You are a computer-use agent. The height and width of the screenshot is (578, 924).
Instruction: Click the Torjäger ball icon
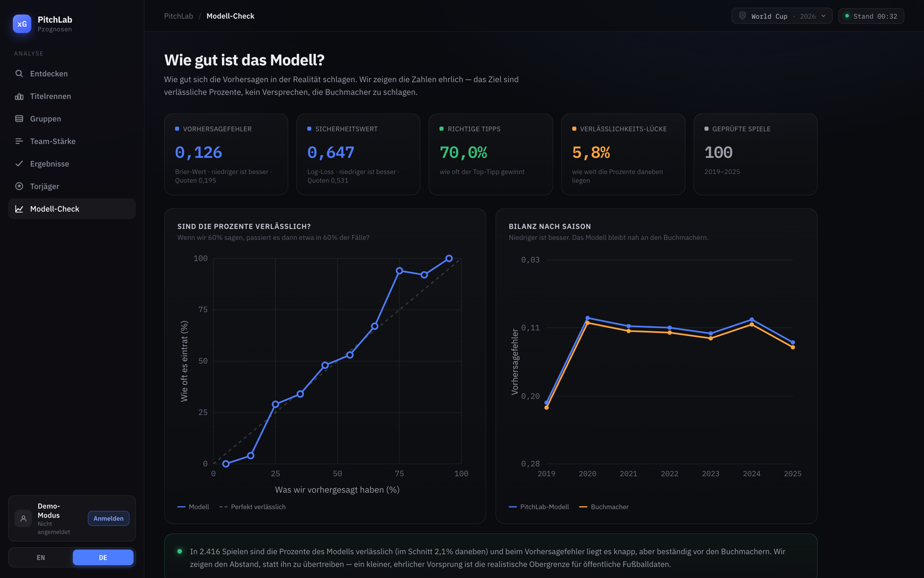click(x=19, y=187)
